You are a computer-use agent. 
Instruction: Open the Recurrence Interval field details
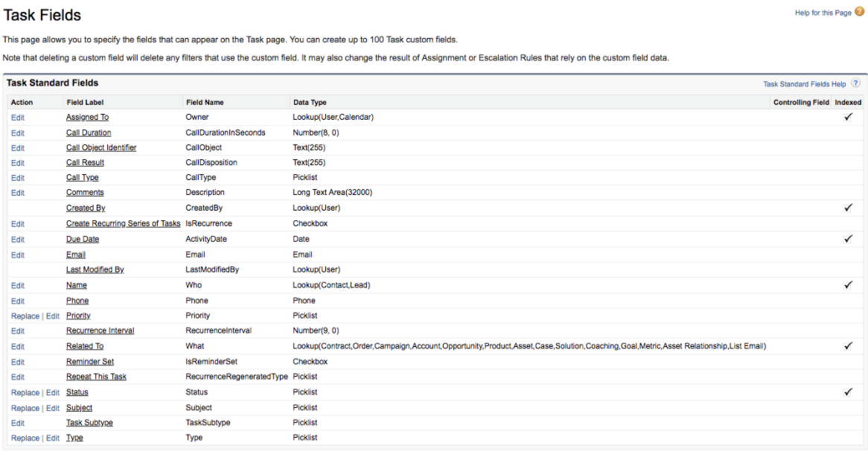click(x=100, y=330)
